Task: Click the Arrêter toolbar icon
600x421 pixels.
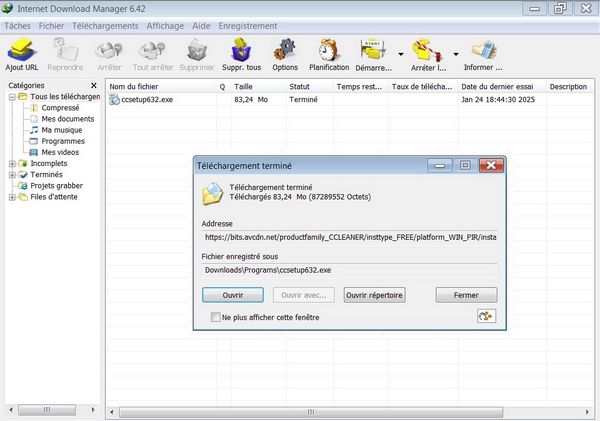Action: pyautogui.click(x=109, y=51)
